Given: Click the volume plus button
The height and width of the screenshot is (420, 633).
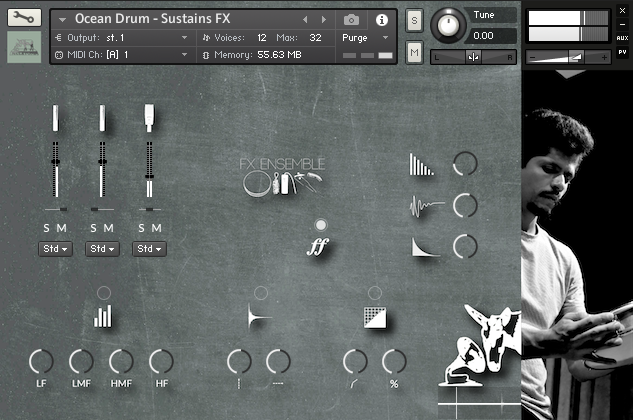Looking at the screenshot, I should coord(604,58).
